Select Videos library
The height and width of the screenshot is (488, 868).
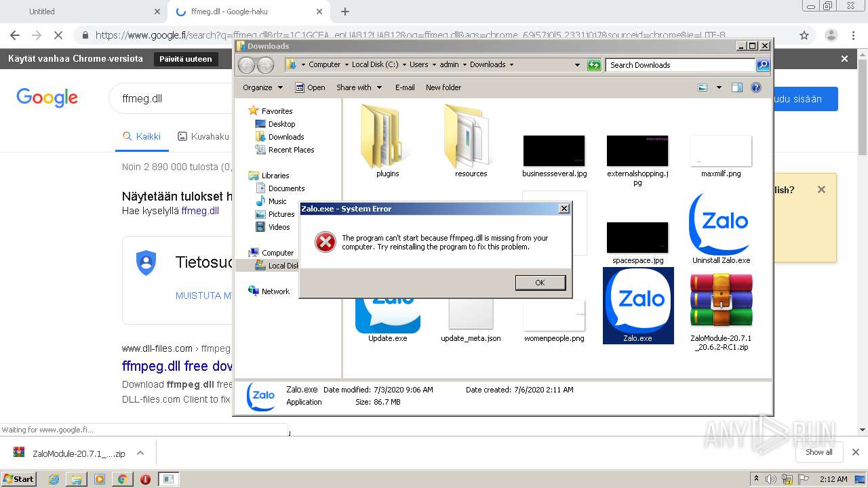(x=273, y=227)
